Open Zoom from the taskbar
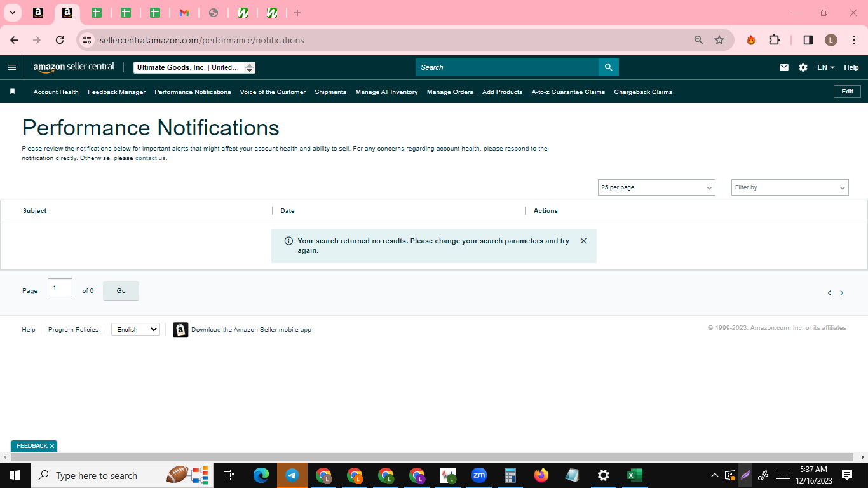 coord(478,475)
